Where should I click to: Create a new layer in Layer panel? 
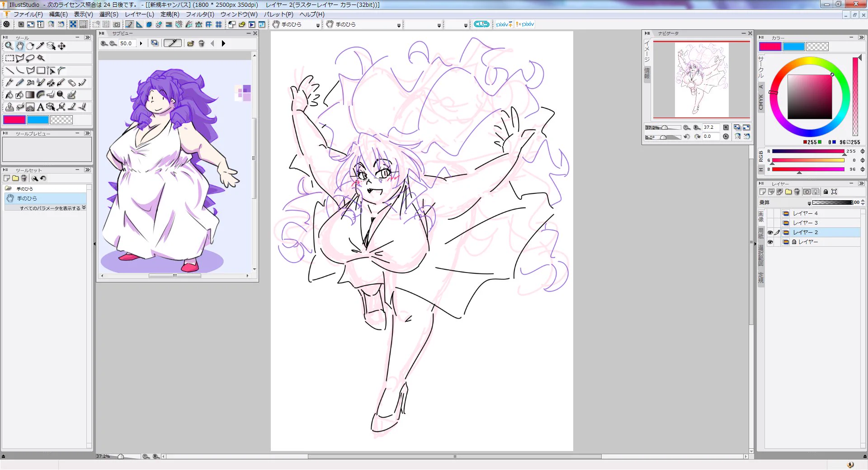pos(763,192)
